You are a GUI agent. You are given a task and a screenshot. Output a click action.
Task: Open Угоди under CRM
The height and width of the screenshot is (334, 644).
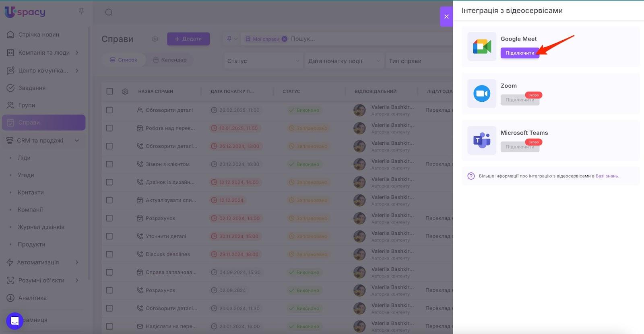(x=26, y=175)
